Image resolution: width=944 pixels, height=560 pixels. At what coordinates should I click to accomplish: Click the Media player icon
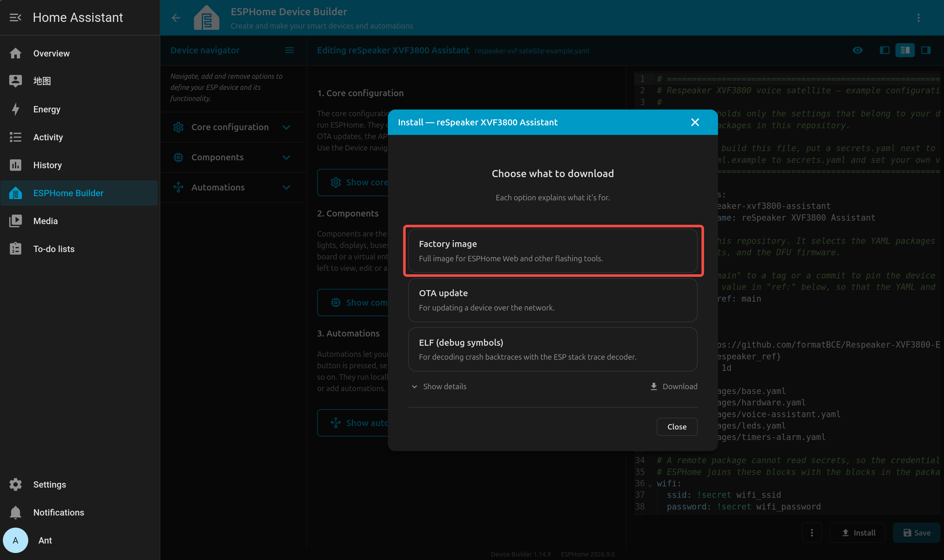[x=16, y=221]
